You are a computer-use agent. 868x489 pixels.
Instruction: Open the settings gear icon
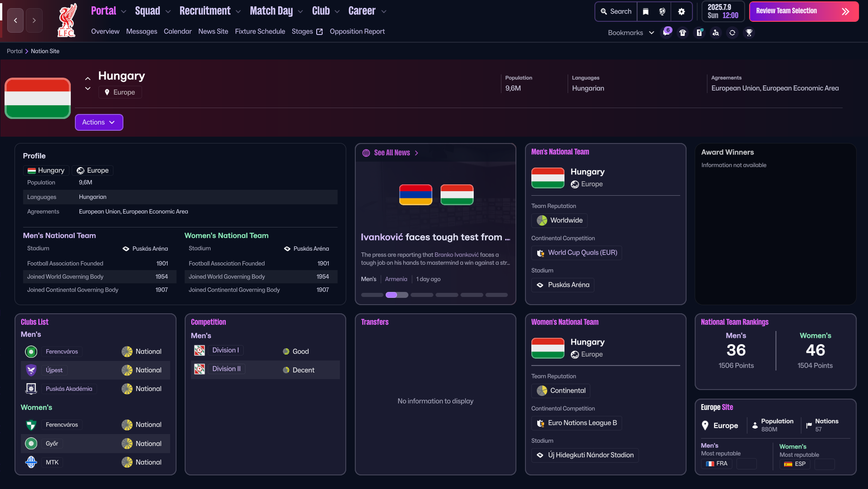[681, 12]
